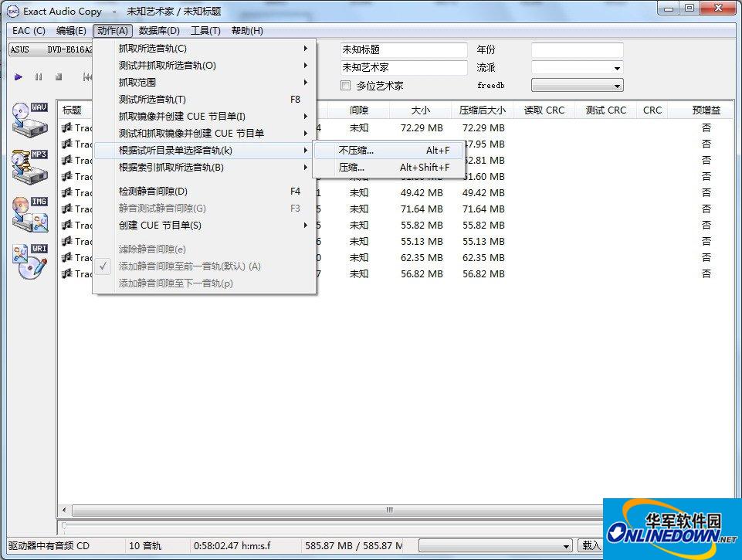
Task: Open the 工具(T) menu
Action: (x=205, y=31)
